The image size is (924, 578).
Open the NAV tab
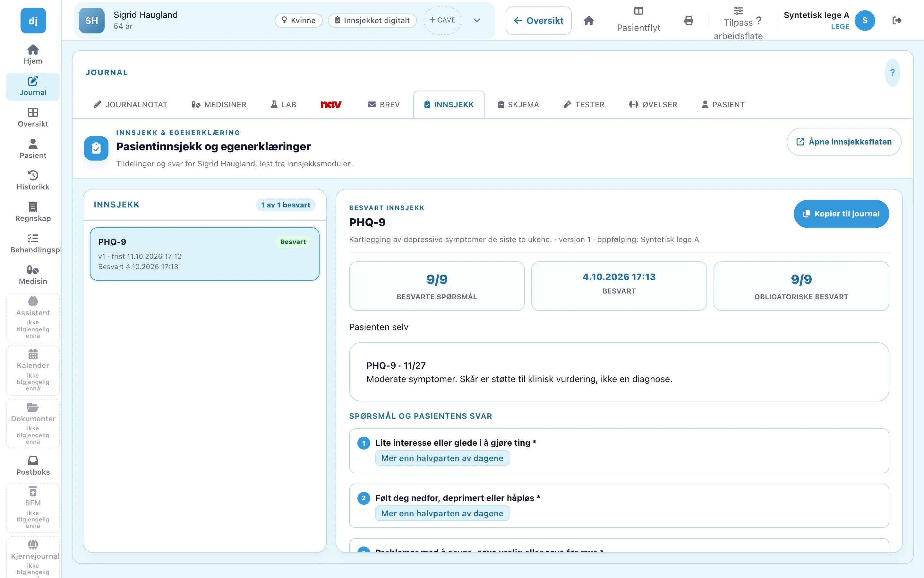click(331, 104)
